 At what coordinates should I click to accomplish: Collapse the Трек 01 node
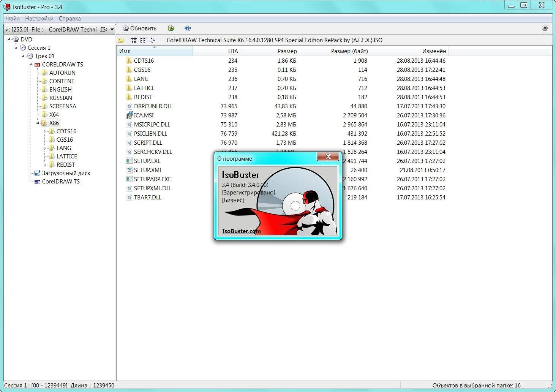click(23, 56)
